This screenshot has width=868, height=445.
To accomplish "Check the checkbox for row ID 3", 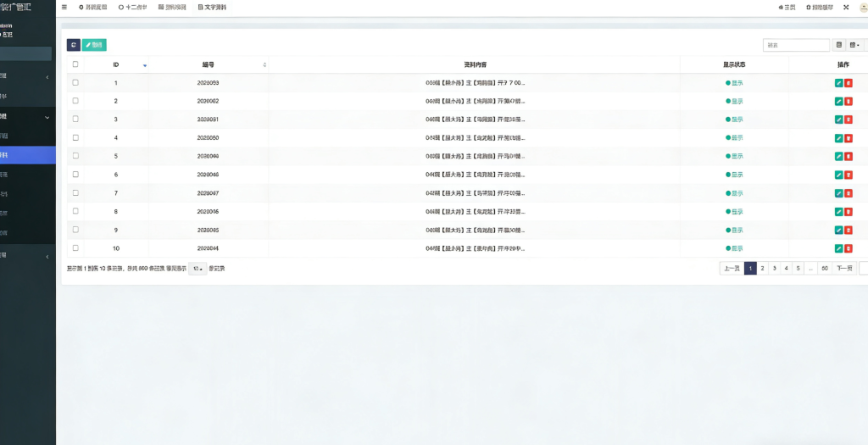I will point(75,120).
